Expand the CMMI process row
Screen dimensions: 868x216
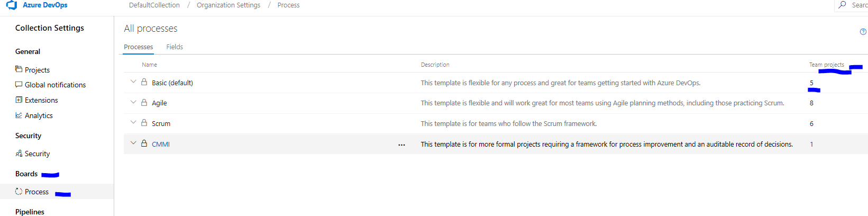tap(133, 143)
